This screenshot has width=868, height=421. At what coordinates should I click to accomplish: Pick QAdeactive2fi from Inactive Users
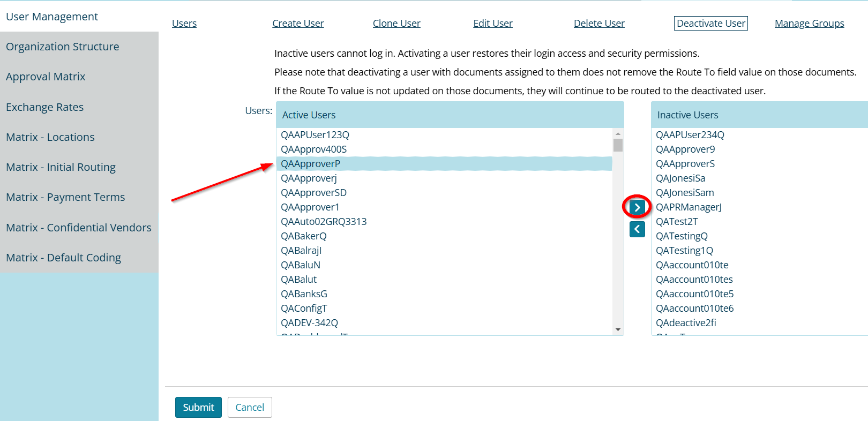pos(686,323)
